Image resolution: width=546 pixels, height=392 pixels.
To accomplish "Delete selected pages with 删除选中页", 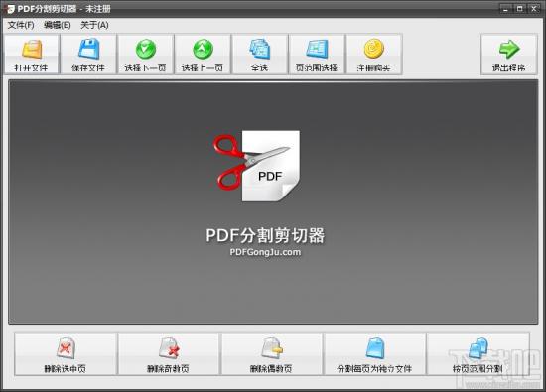I will tap(66, 354).
